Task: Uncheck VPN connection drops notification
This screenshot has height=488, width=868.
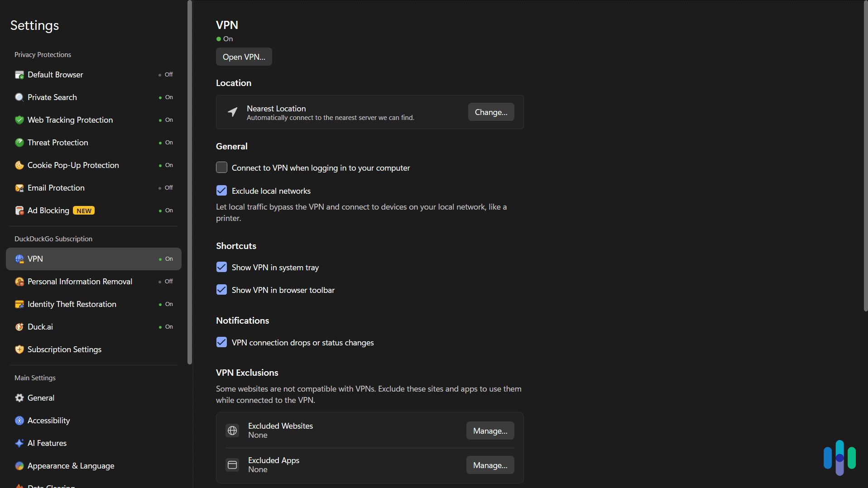Action: (221, 342)
